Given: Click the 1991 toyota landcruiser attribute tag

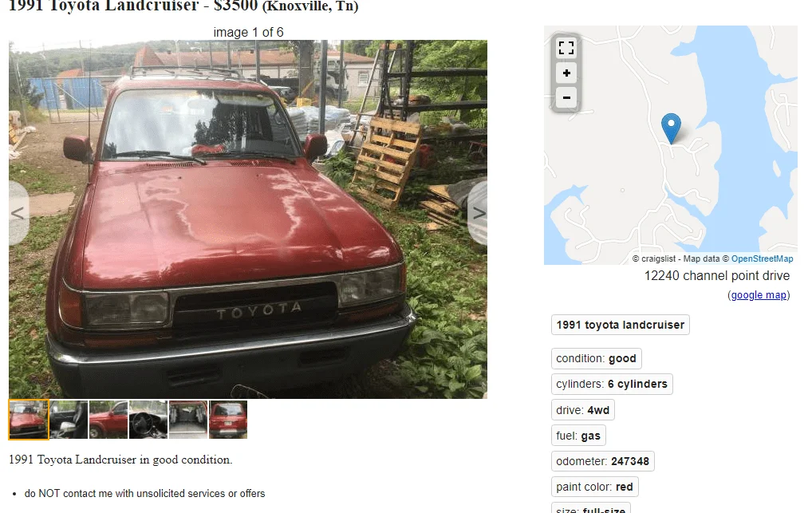Looking at the screenshot, I should (x=621, y=325).
